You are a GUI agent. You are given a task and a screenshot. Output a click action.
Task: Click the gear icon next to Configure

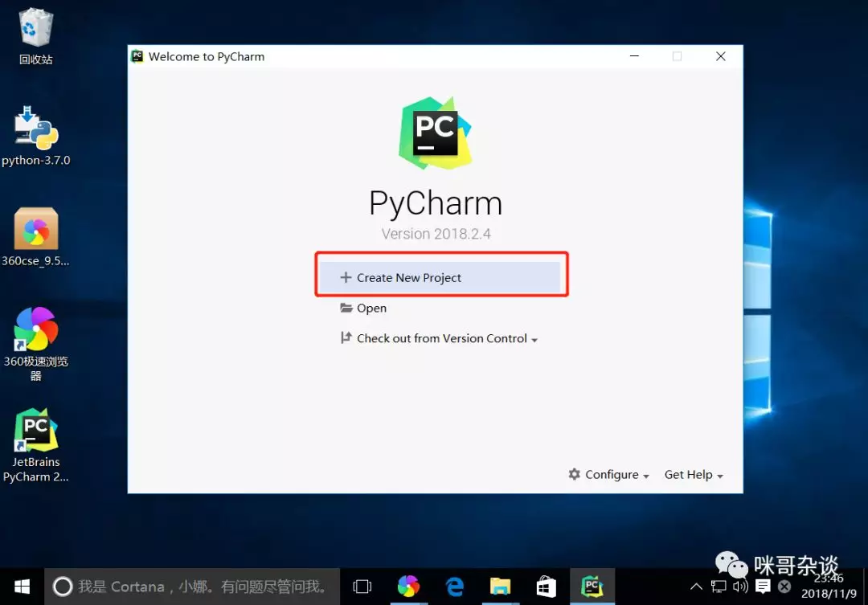click(x=575, y=474)
